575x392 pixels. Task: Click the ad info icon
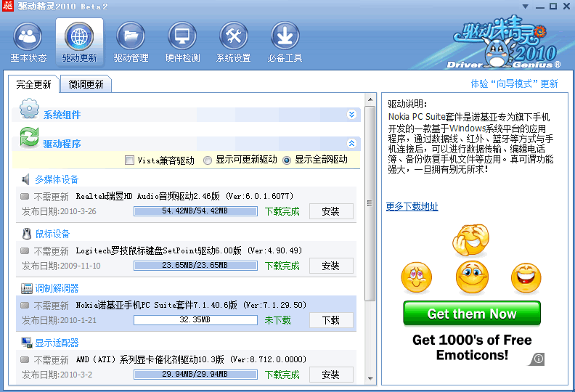[537, 359]
